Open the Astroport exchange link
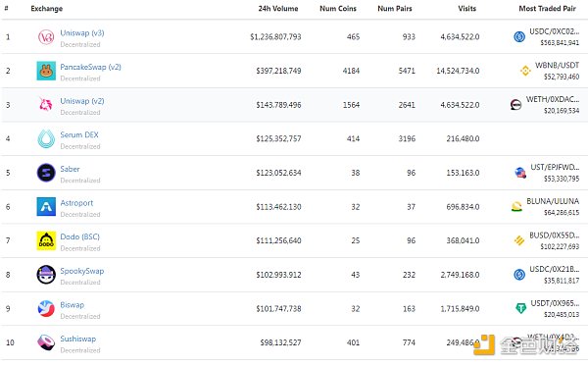The height and width of the screenshot is (366, 588). [76, 203]
